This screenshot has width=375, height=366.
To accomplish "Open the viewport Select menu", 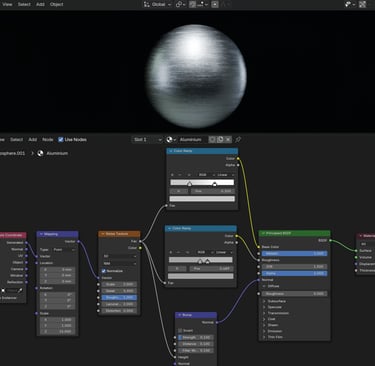I will tap(24, 4).
